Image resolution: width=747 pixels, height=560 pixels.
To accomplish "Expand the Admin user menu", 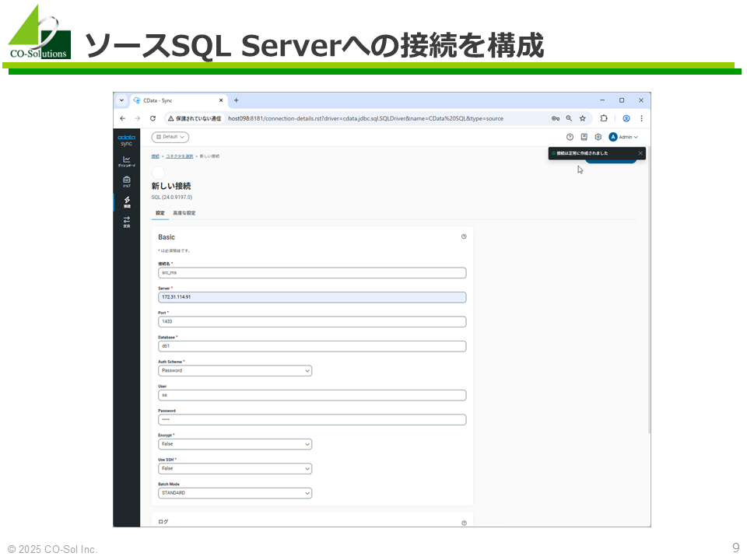I will point(629,137).
